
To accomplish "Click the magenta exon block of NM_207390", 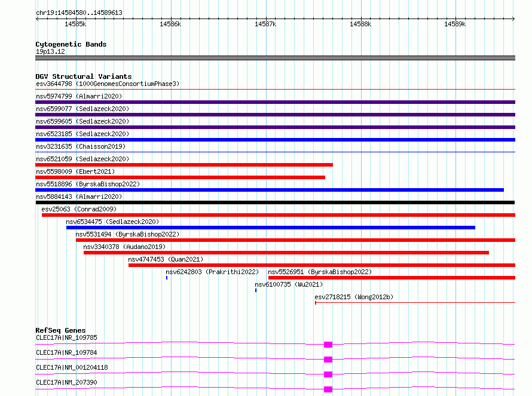I will point(328,389).
